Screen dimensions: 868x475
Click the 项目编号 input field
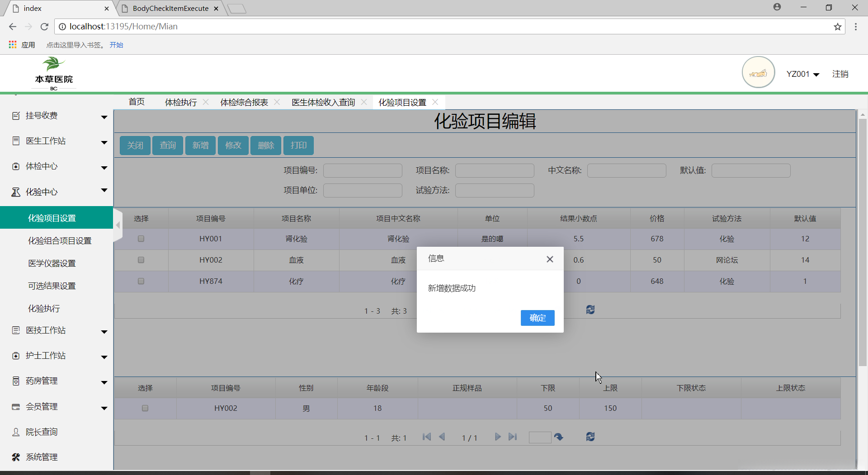363,170
